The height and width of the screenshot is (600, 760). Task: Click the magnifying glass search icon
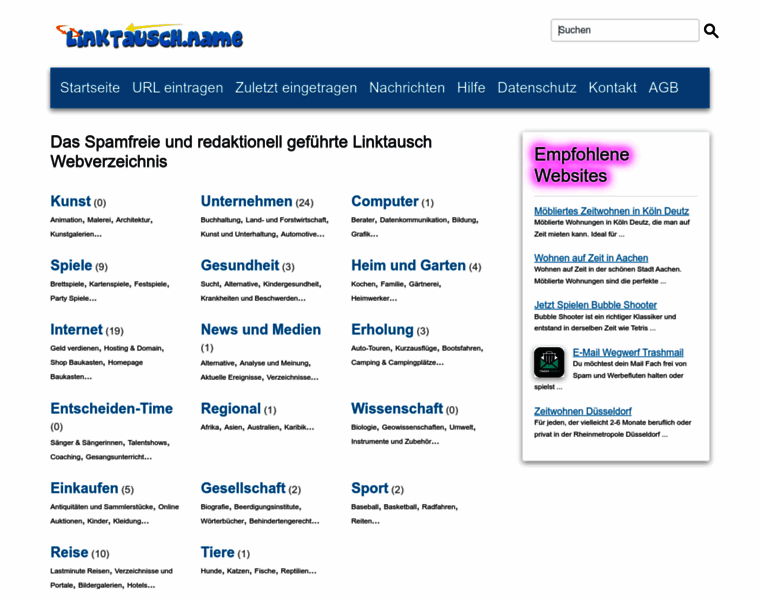[x=711, y=31]
